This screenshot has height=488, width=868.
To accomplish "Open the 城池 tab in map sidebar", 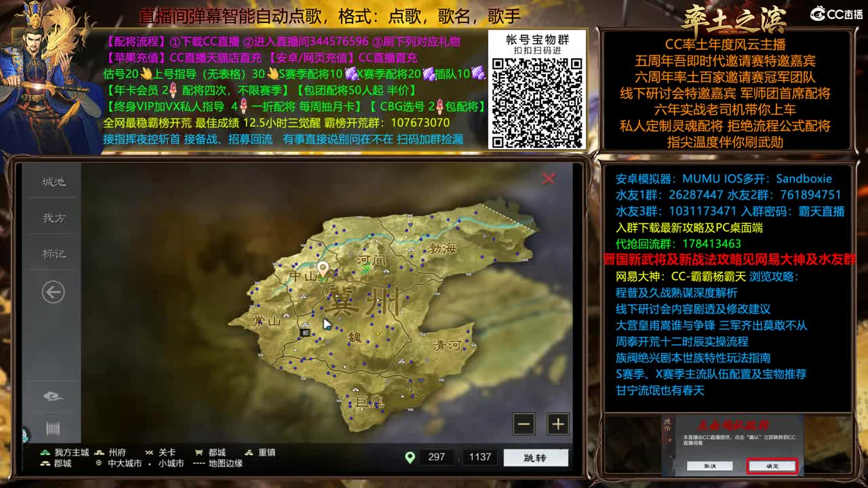I will (54, 182).
